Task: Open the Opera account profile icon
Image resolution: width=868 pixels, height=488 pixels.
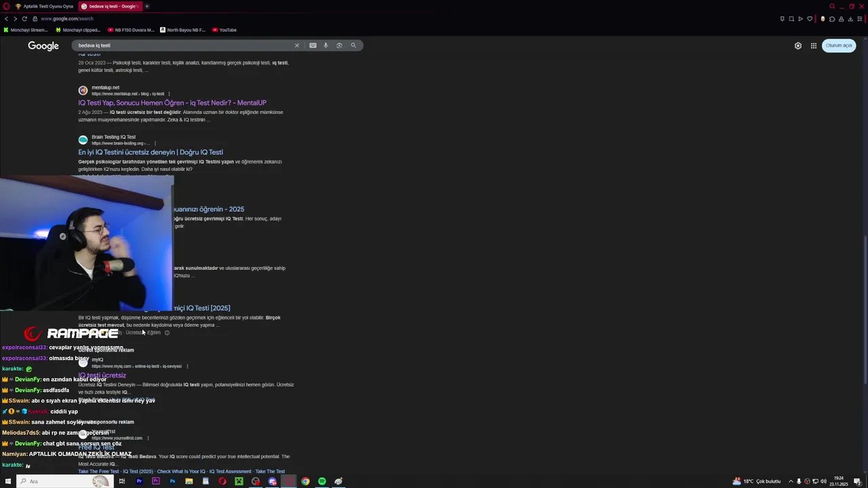Action: (842, 19)
